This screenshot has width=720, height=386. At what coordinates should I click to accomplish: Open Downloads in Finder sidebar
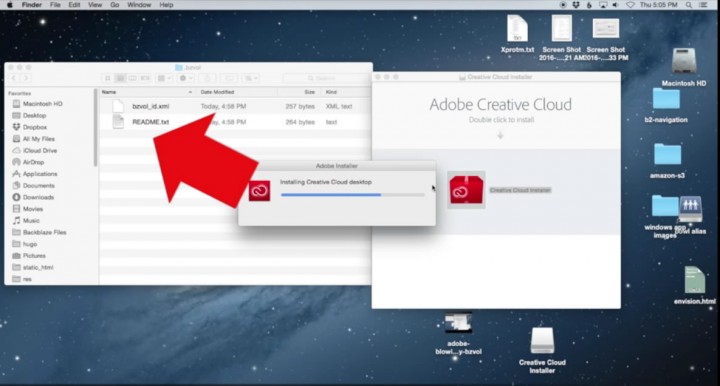[38, 197]
